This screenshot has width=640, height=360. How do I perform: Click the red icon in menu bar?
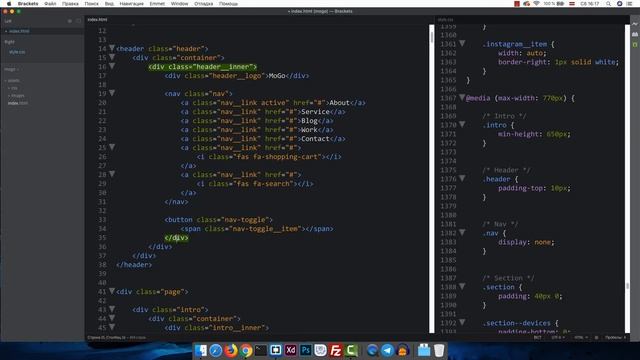tap(517, 4)
